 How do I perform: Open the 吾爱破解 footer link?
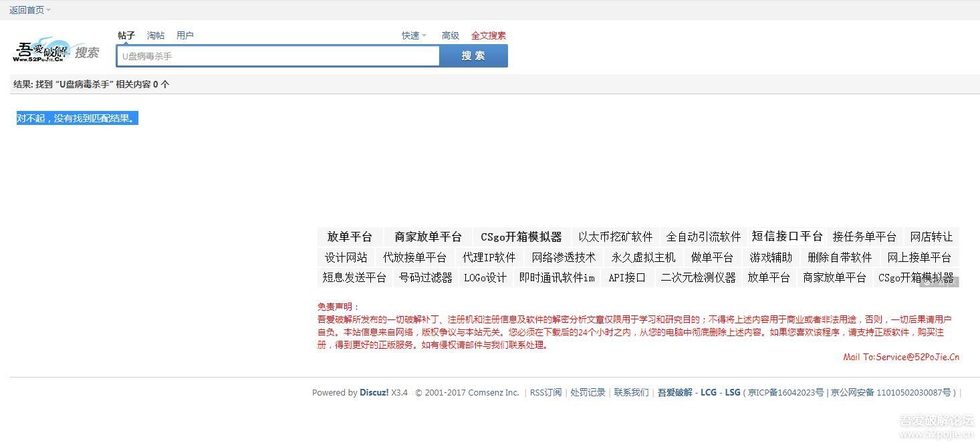(675, 392)
